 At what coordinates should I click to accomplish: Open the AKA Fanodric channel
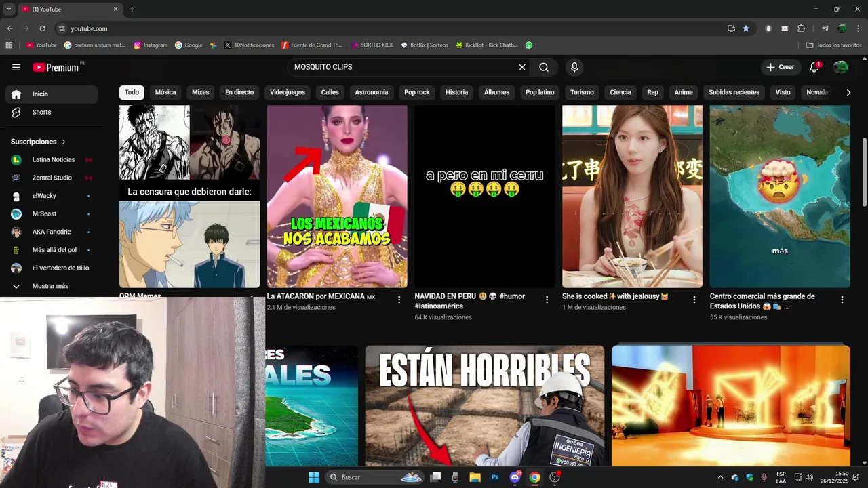click(x=52, y=232)
